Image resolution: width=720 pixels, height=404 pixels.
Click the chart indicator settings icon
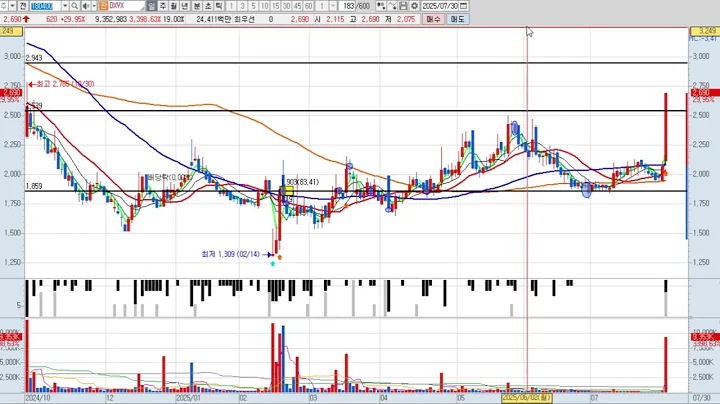coord(381,6)
